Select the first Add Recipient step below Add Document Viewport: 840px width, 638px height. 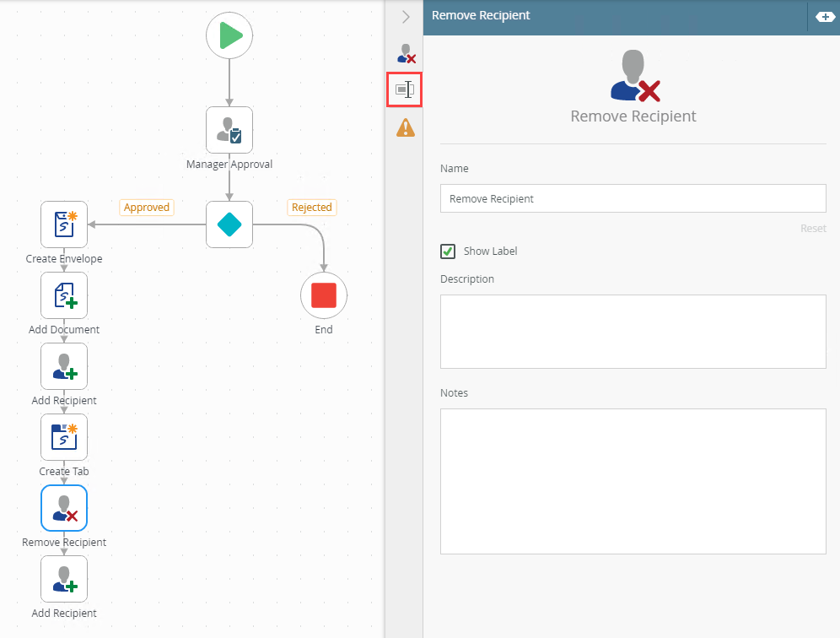point(64,366)
